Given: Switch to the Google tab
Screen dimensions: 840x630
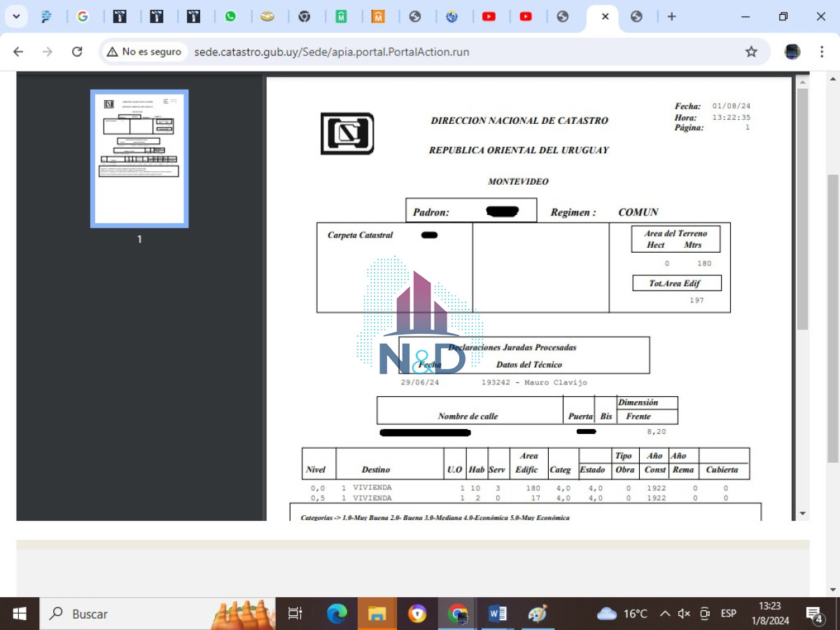Looking at the screenshot, I should [x=83, y=16].
